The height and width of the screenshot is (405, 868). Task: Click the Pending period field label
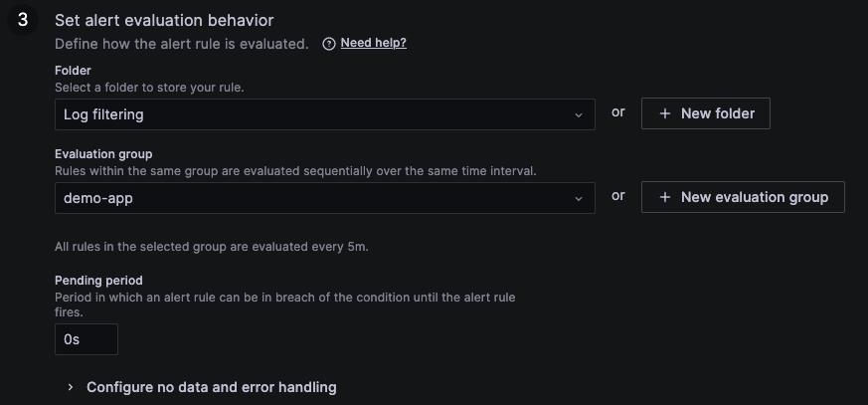[99, 281]
